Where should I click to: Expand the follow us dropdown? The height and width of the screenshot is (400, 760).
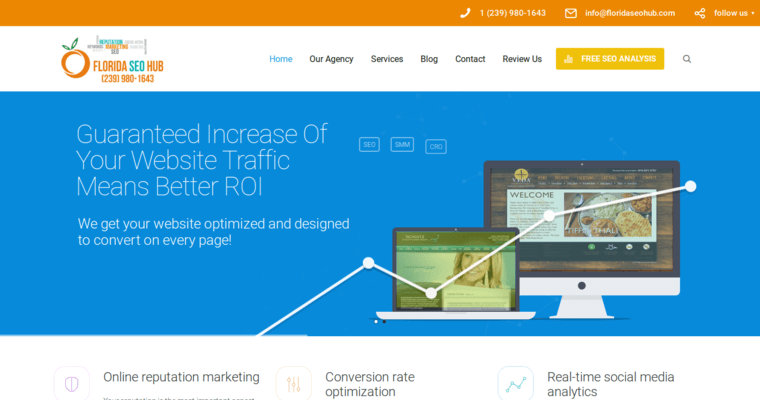click(x=734, y=13)
